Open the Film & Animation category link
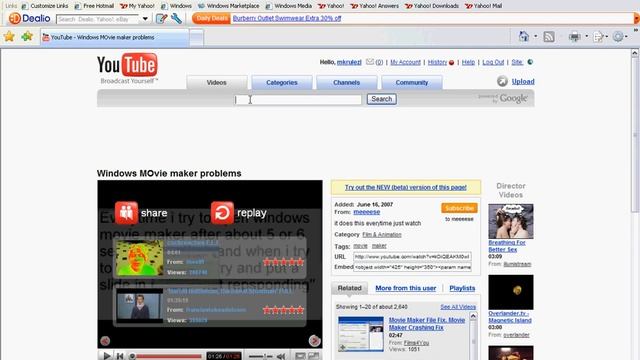 point(382,235)
